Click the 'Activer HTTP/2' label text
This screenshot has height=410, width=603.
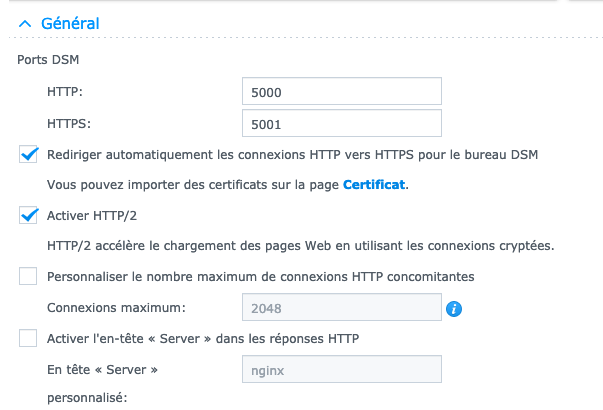[x=92, y=215]
